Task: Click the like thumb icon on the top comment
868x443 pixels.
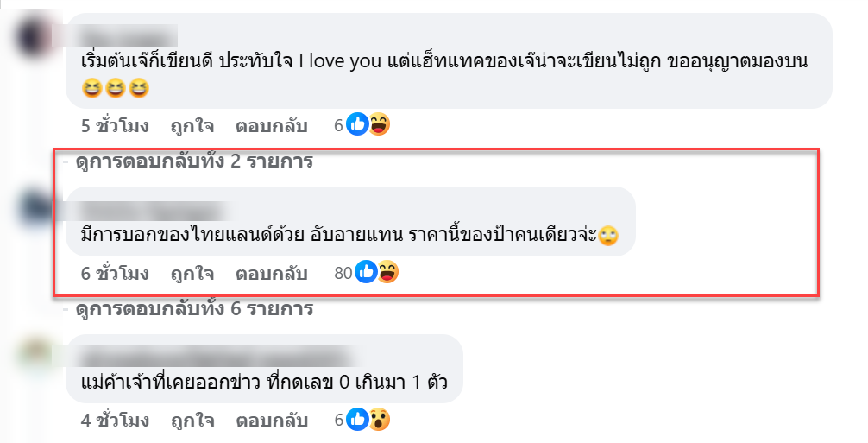Action: coord(357,125)
